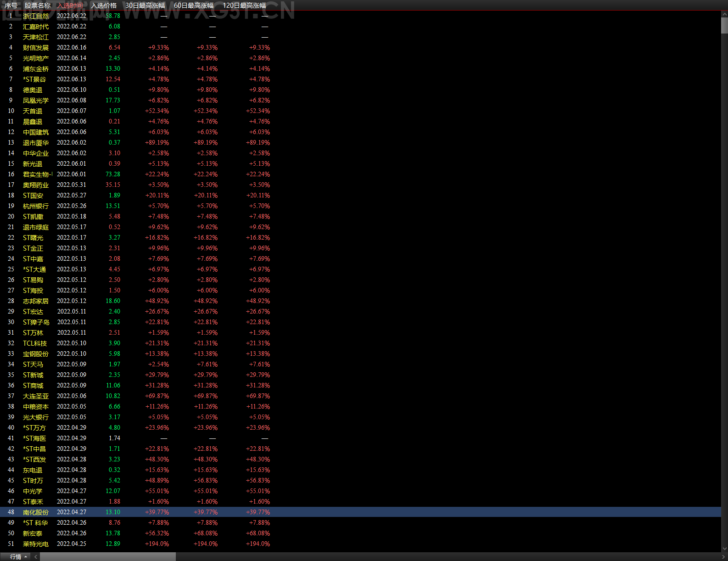The width and height of the screenshot is (728, 561).
Task: Select stock ST金正
Action: coord(33,248)
